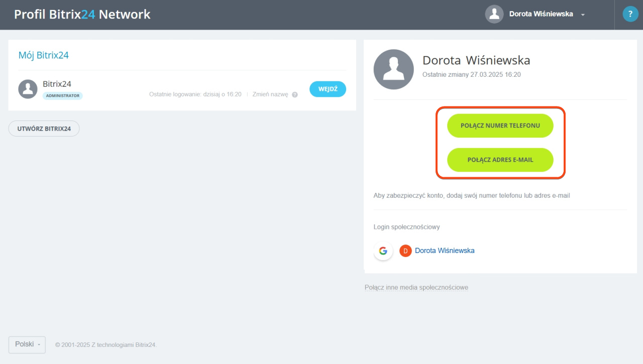Click the copyright Z technologiami Bitrix24 text
Viewport: 643px width, 364px height.
106,345
